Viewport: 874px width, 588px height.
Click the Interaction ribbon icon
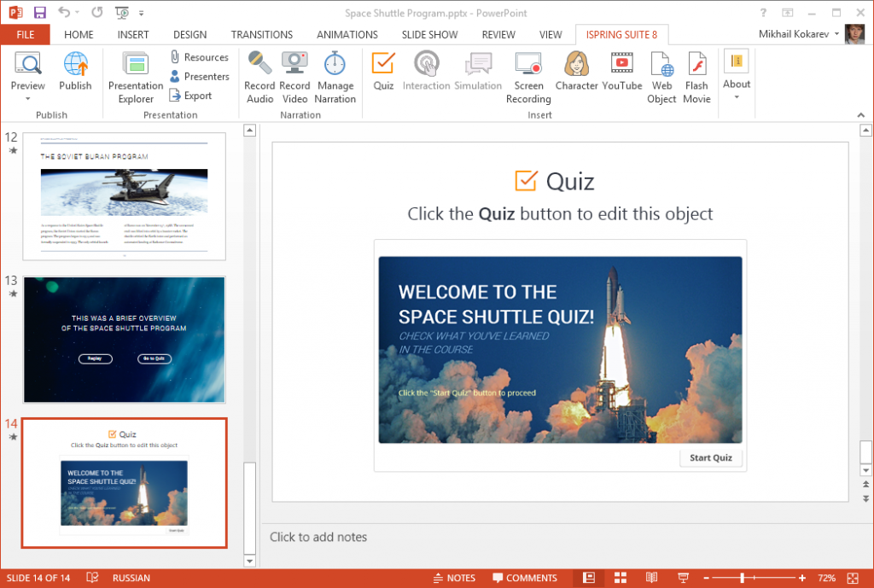[427, 63]
